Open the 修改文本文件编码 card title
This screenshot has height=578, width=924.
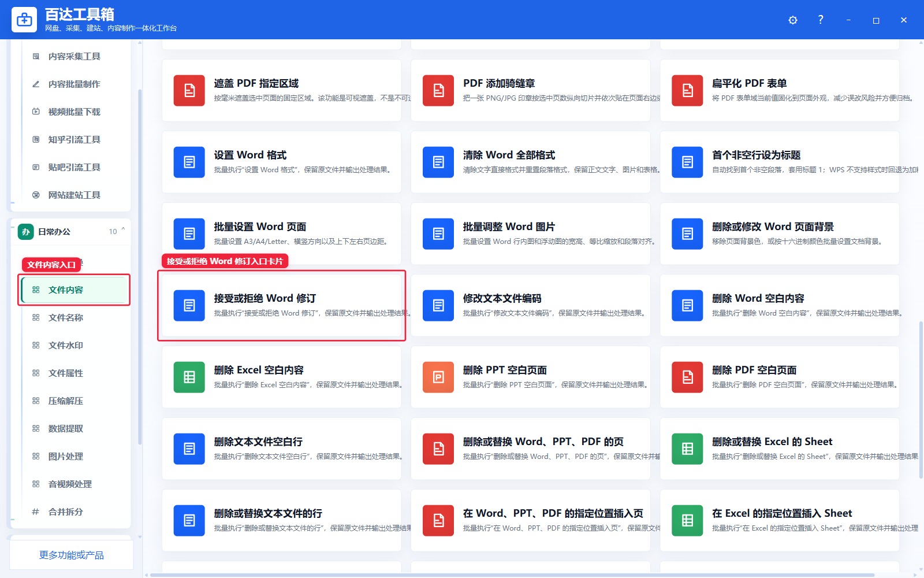tap(502, 298)
